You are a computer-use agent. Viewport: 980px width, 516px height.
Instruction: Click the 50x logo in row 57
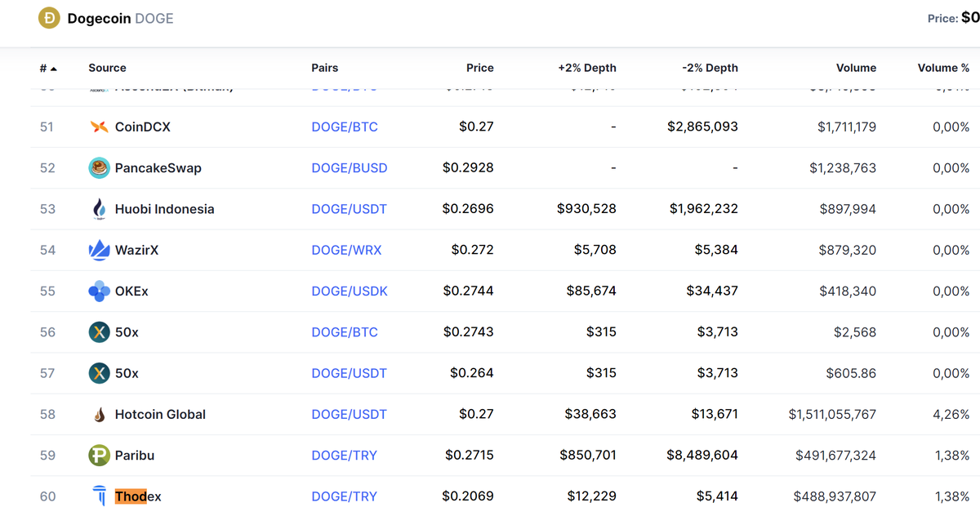click(x=99, y=373)
